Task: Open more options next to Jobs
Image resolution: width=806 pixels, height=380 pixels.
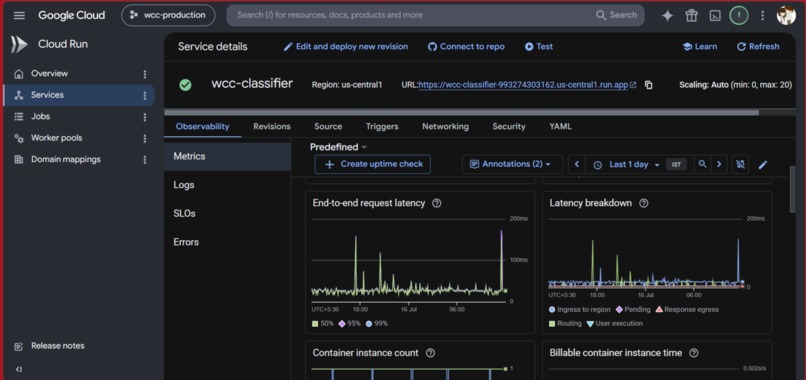Action: point(145,117)
